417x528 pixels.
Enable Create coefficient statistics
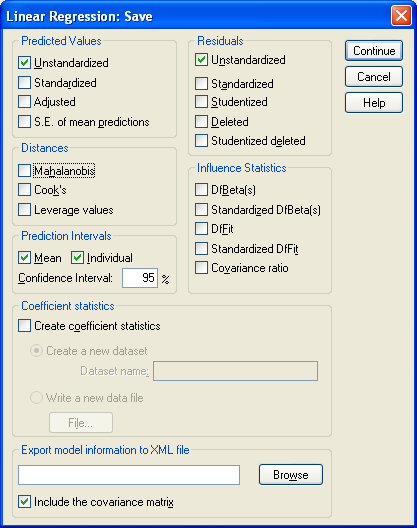(x=25, y=326)
